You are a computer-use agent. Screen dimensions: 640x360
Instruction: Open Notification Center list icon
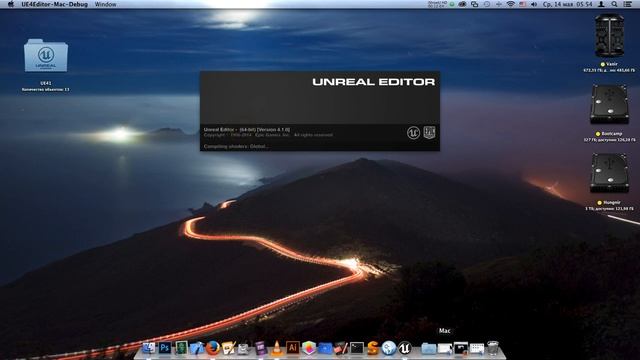point(628,4)
